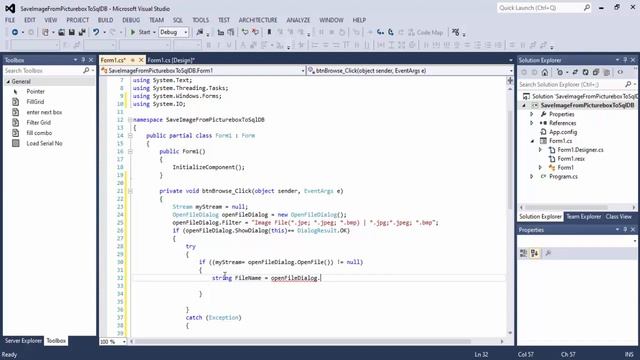The width and height of the screenshot is (640, 360).
Task: Click the Step Over toolbar icon
Action: pos(391,32)
